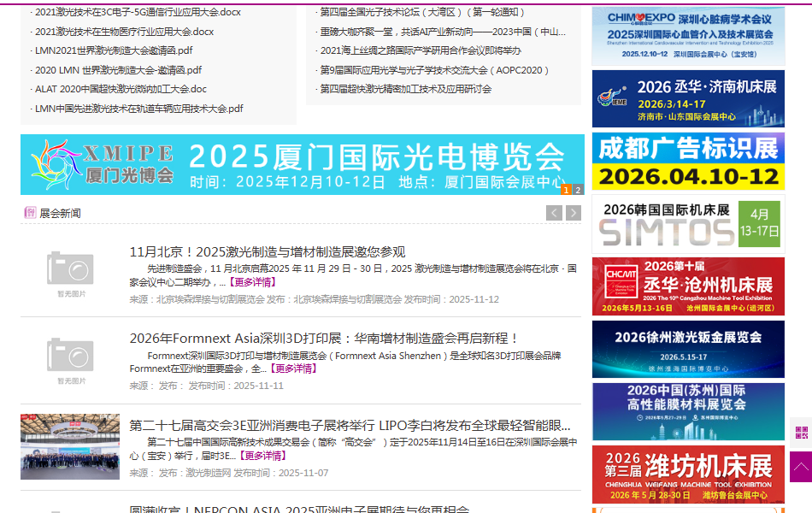The width and height of the screenshot is (812, 513).
Task: Open article 第二十七届高交会3E亚洲消费电子展
Action: (x=350, y=426)
